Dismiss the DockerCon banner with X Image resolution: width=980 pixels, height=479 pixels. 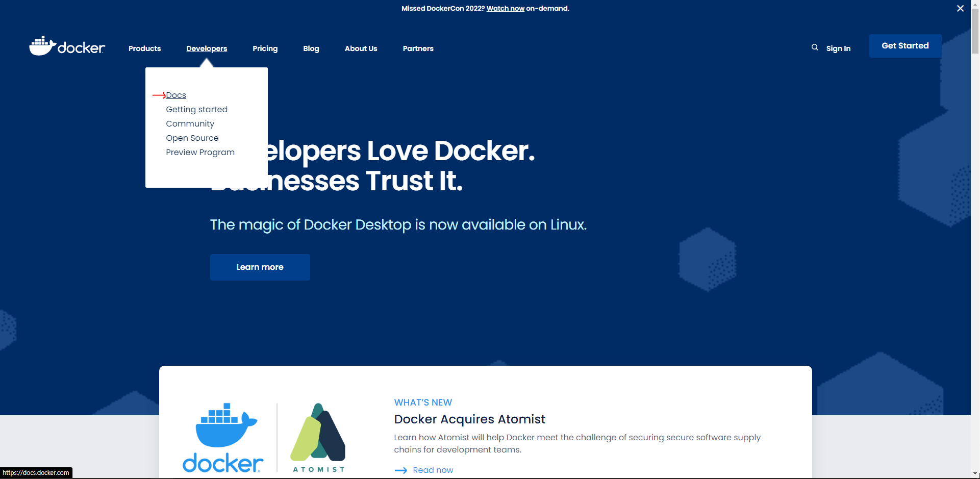(960, 8)
